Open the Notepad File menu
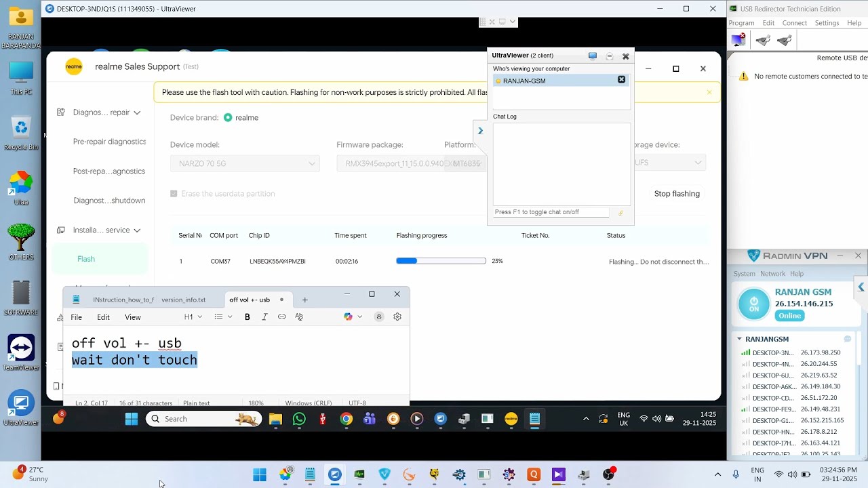 point(77,317)
